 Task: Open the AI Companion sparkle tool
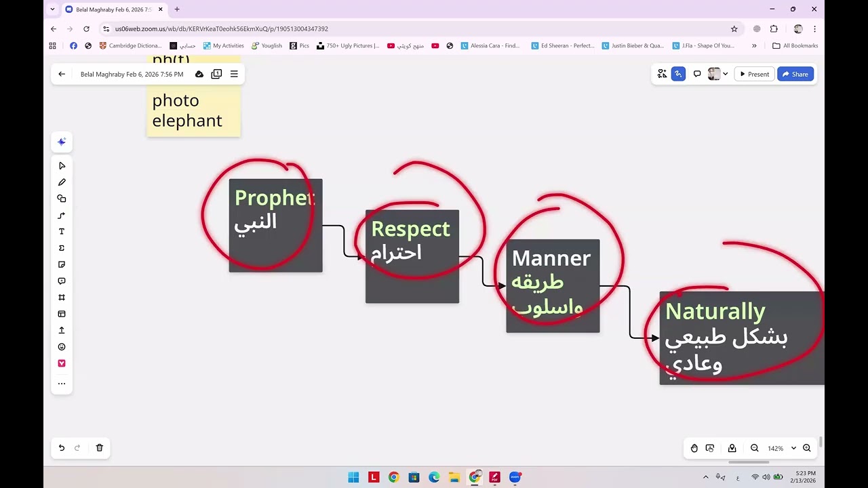tap(62, 142)
